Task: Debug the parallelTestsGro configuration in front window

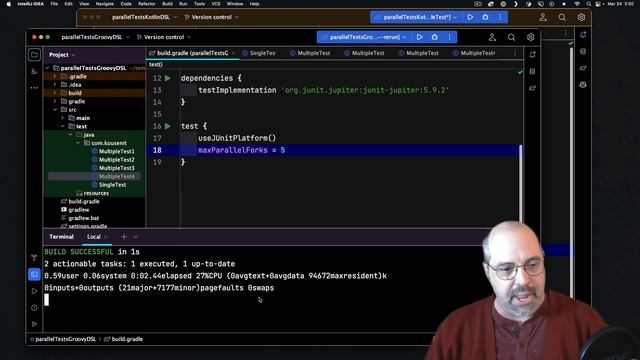Action: [x=435, y=37]
